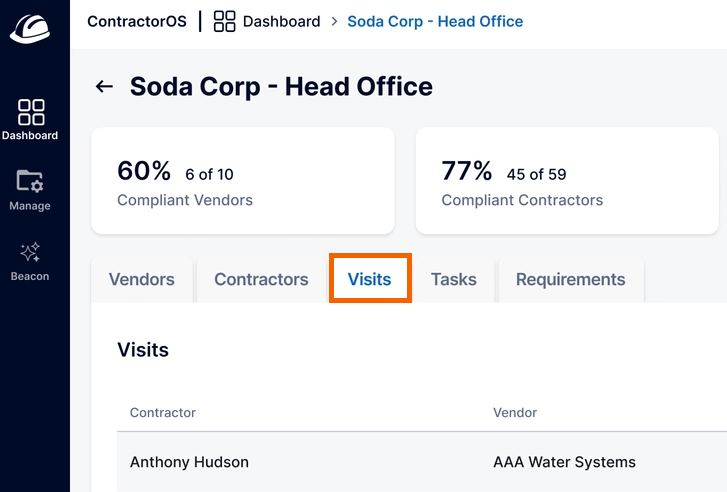Click the hard hat logo icon

point(30,29)
